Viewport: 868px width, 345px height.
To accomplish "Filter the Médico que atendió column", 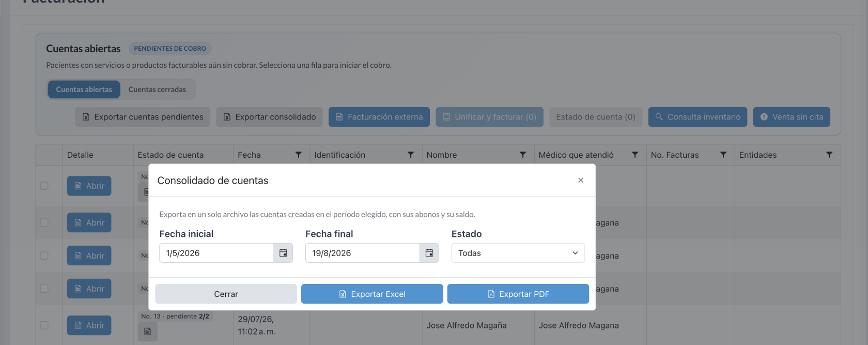I will pos(635,155).
